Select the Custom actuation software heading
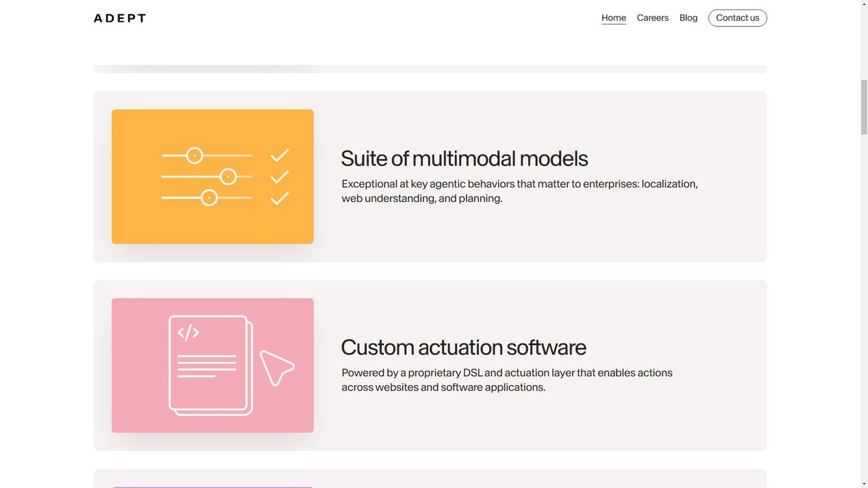Viewport: 868px width, 488px height. tap(464, 347)
